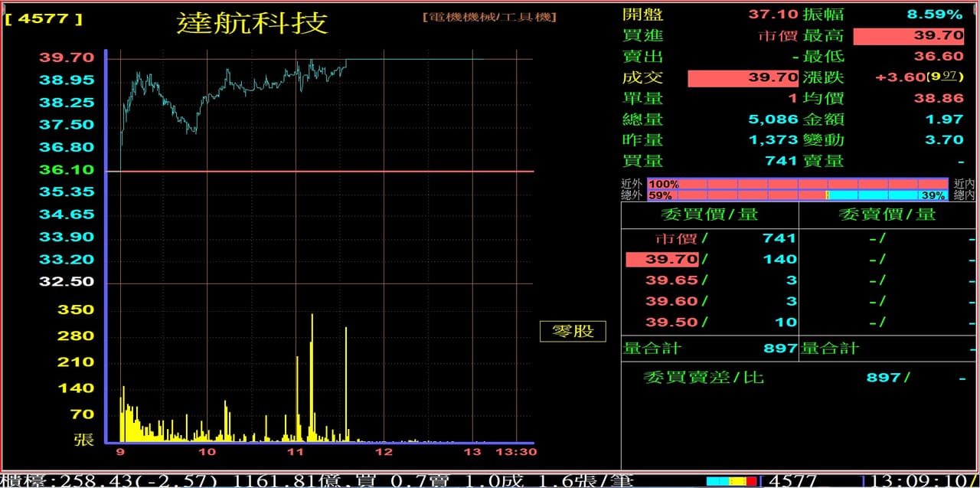Click the 近外 100% ratio bar
The width and height of the screenshot is (980, 488).
coord(799,184)
